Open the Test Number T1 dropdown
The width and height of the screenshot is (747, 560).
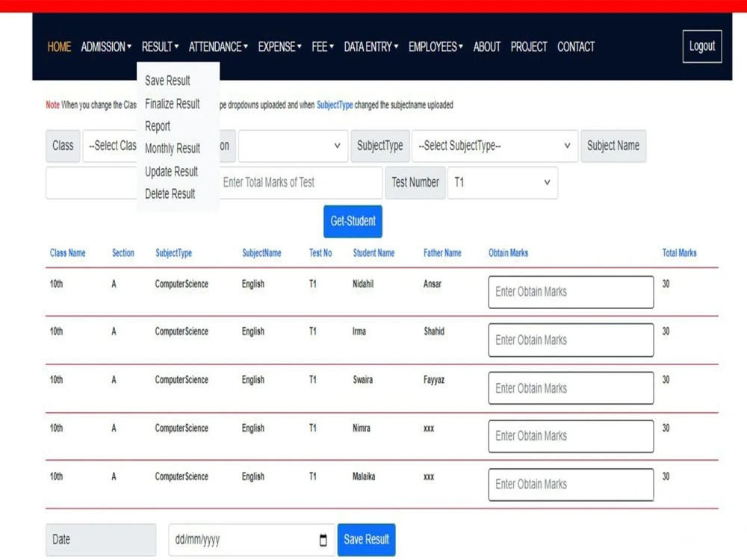(x=503, y=182)
